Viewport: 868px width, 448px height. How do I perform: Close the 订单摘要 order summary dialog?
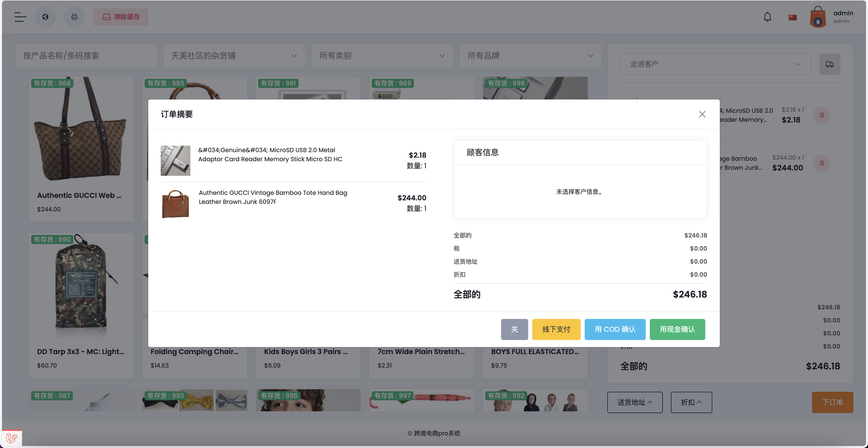pos(702,114)
